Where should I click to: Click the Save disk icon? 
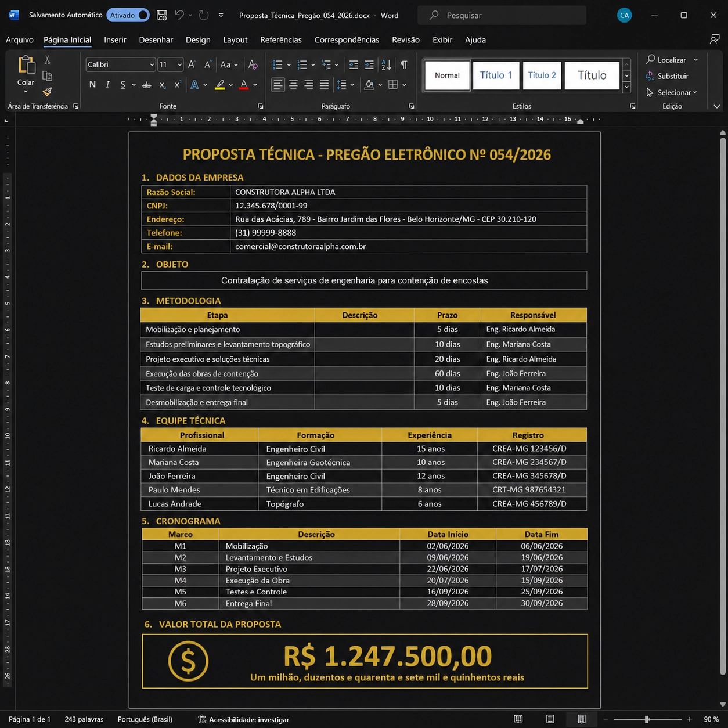(x=162, y=15)
